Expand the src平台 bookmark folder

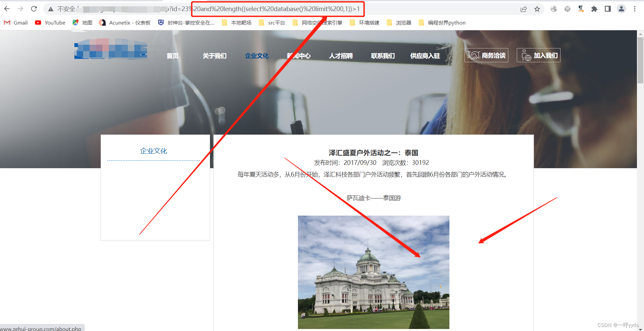pos(272,23)
